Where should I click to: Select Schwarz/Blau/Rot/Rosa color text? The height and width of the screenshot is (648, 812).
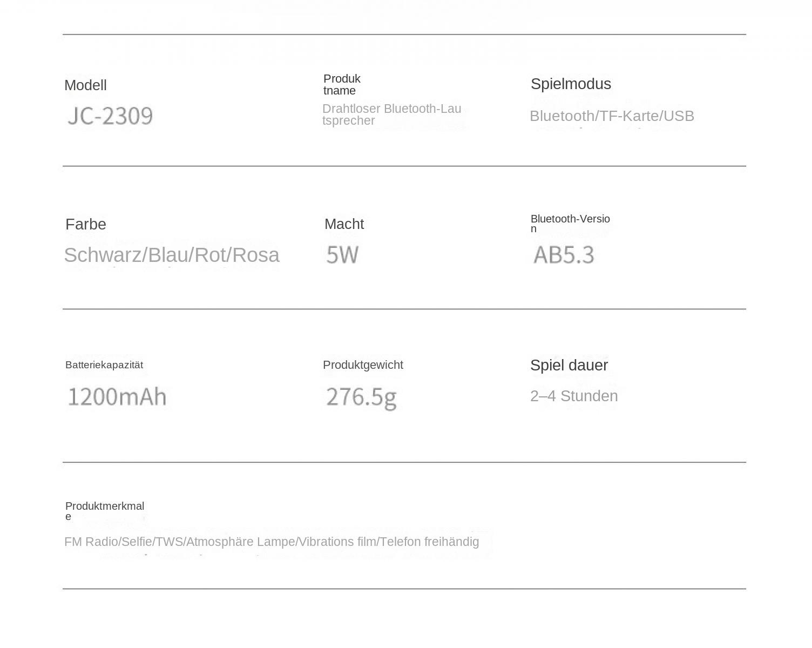point(172,255)
